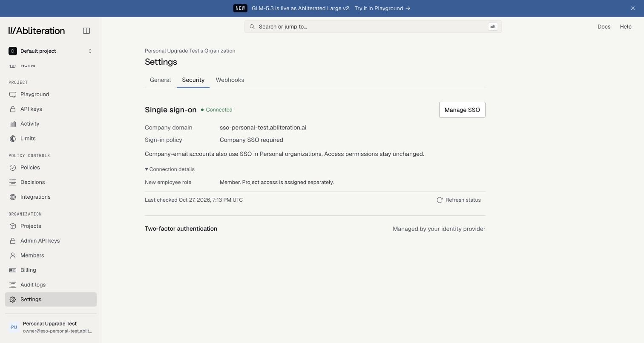This screenshot has width=644, height=343.
Task: Open the Audit logs page
Action: (x=51, y=285)
